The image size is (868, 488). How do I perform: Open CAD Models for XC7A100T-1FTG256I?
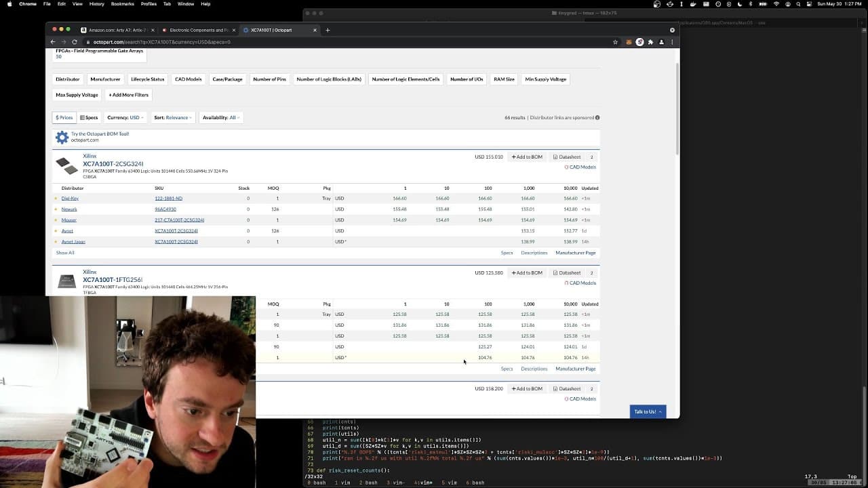580,283
